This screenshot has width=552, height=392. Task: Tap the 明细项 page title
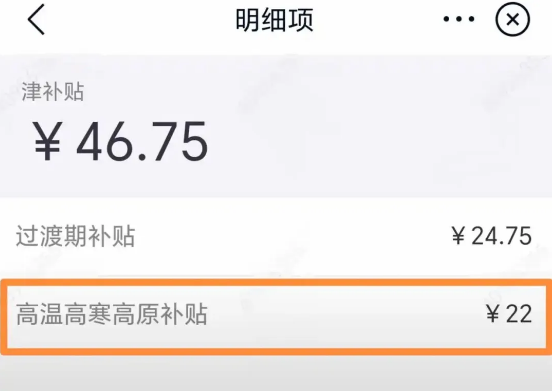(x=274, y=20)
